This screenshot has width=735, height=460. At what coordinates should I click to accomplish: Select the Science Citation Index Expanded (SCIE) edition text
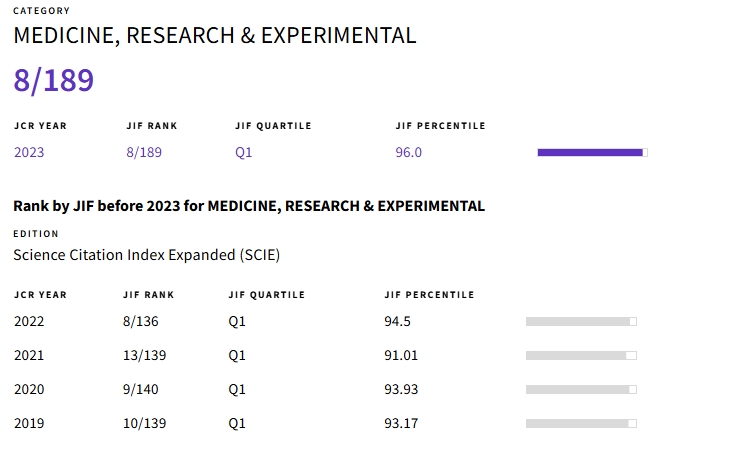pyautogui.click(x=146, y=254)
